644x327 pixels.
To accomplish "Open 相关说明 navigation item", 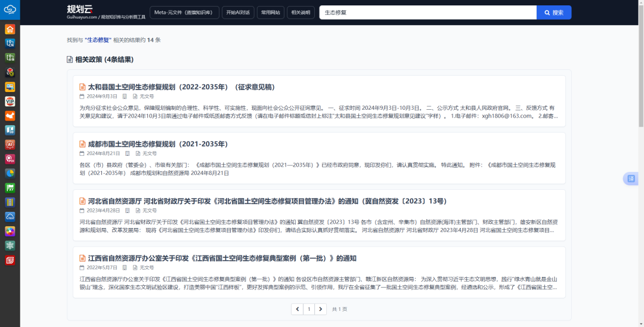I will [301, 13].
